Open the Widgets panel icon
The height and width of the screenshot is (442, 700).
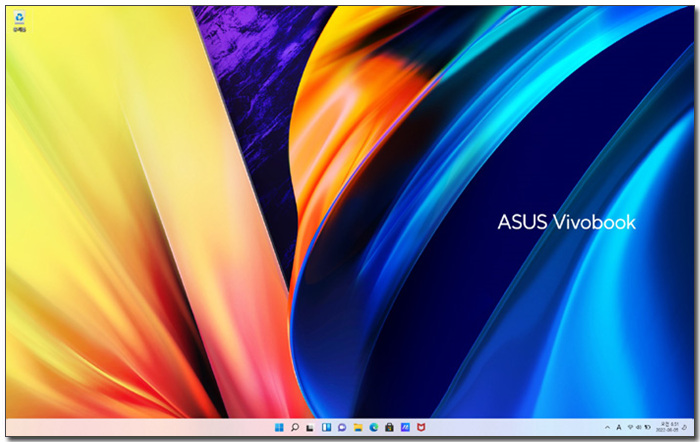tap(326, 427)
